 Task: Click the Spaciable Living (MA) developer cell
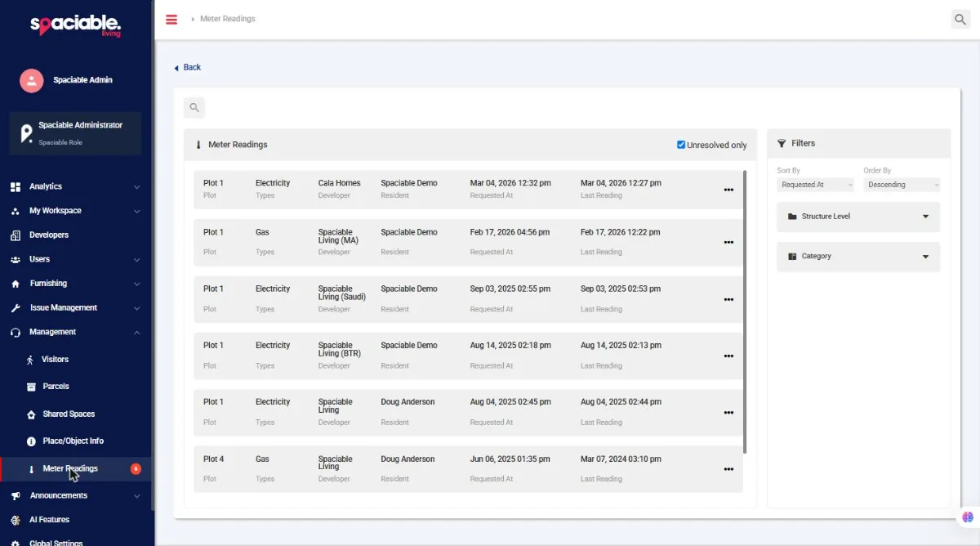(x=339, y=236)
